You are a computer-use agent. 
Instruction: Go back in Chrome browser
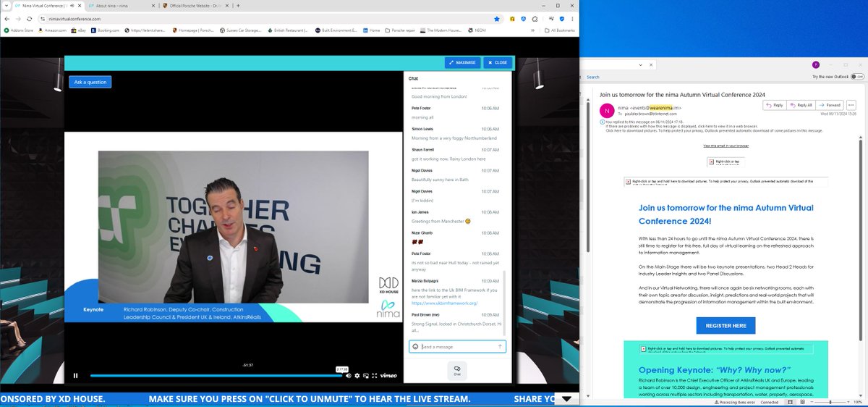point(7,19)
